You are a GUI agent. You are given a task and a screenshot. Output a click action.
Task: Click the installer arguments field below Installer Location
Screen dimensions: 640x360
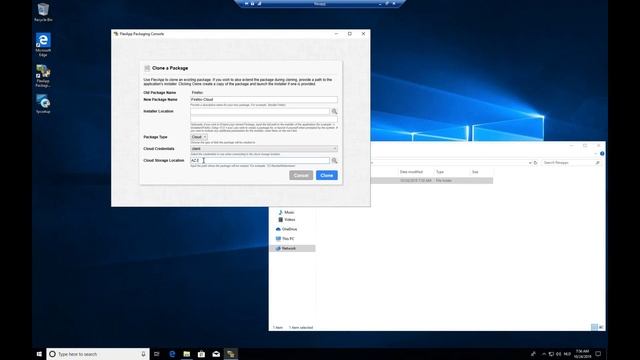click(264, 119)
